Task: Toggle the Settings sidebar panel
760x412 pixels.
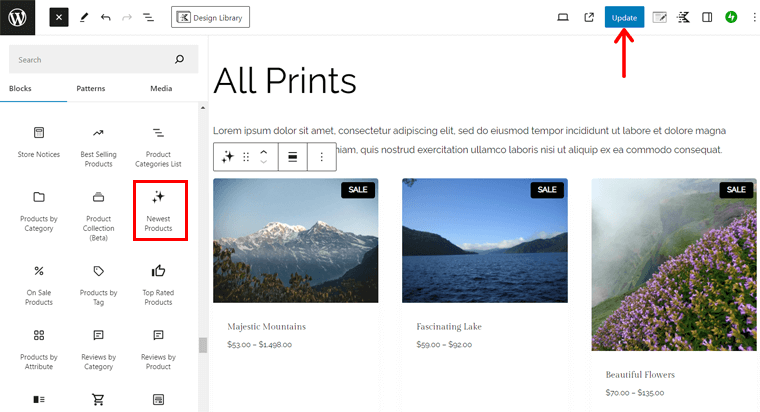Action: [x=707, y=17]
